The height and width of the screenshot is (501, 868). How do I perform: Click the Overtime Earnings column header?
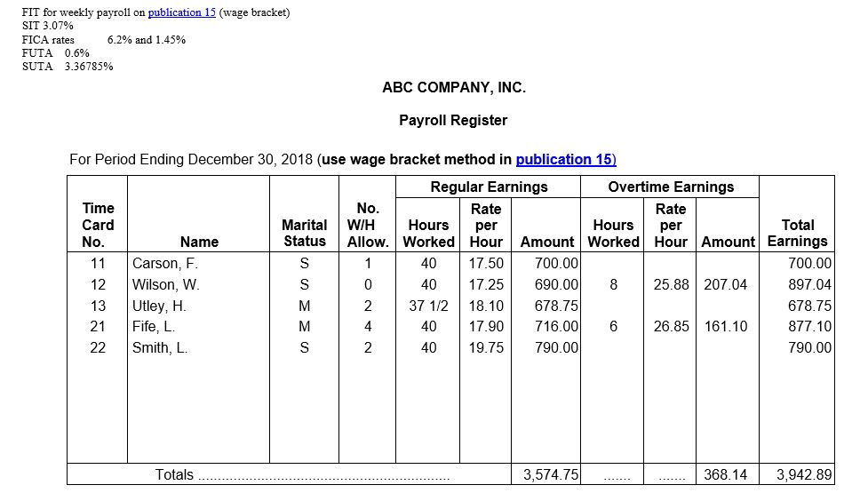pos(671,187)
